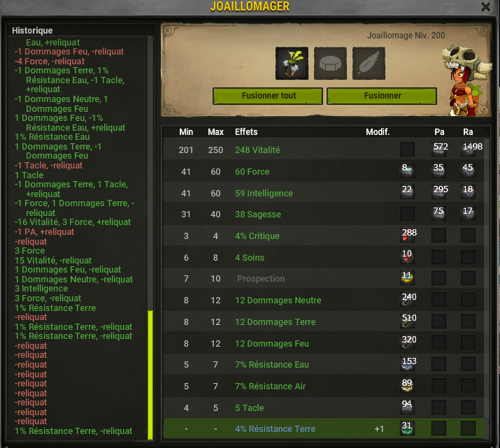Viewport: 500px width, 448px height.
Task: Choose the 11 Prospection rune
Action: pos(407,278)
